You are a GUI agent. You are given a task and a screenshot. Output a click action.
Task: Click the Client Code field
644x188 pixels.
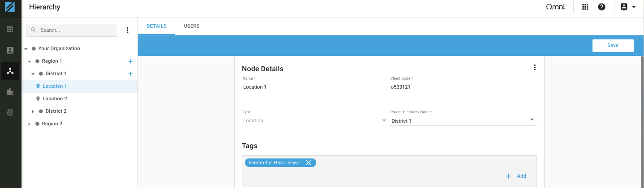pos(463,87)
